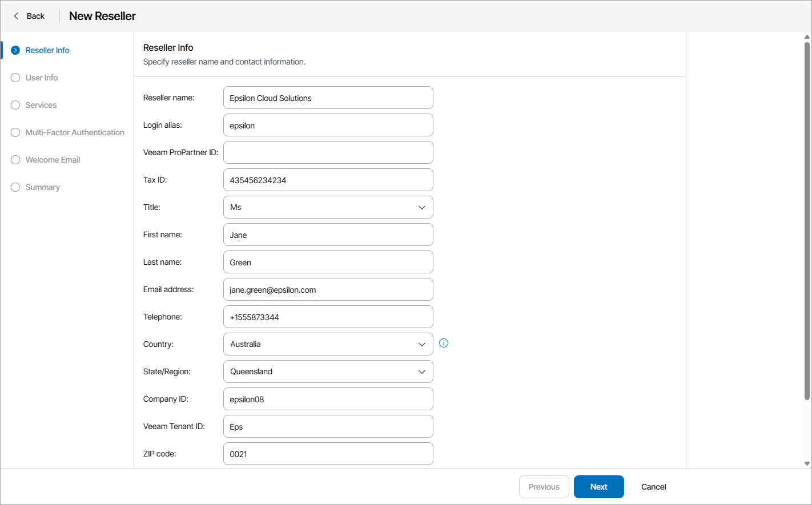Go to the Services wizard step
This screenshot has width=812, height=505.
[41, 105]
